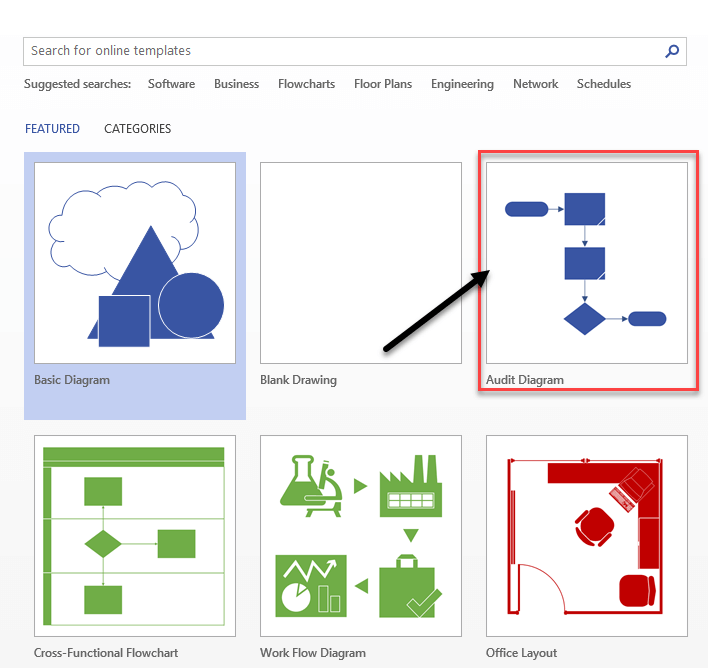Click the Network suggested search
This screenshot has height=668, width=708.
point(535,84)
